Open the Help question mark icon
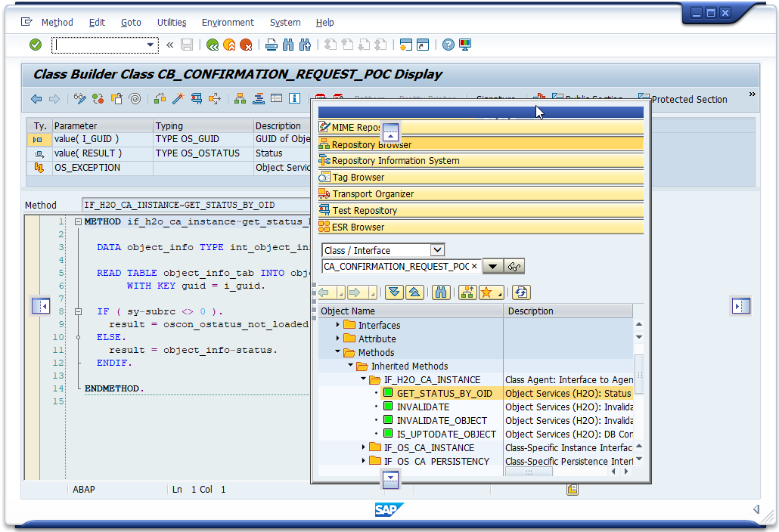Screen dimensions: 779x532 tap(448, 45)
